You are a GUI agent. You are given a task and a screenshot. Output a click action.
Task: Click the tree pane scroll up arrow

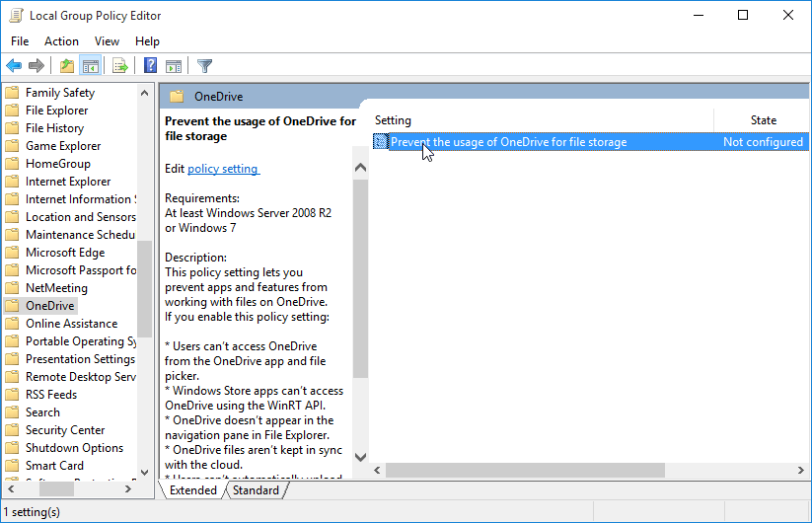[x=145, y=93]
